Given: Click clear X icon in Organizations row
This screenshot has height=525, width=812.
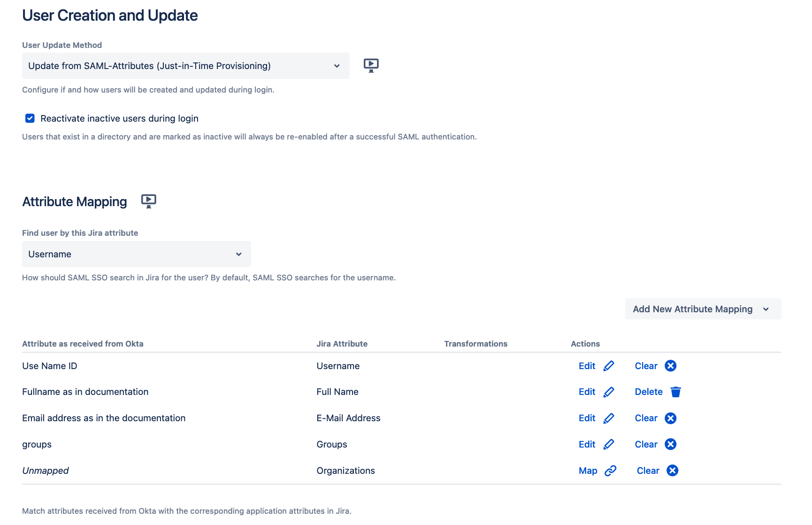Looking at the screenshot, I should pos(672,471).
